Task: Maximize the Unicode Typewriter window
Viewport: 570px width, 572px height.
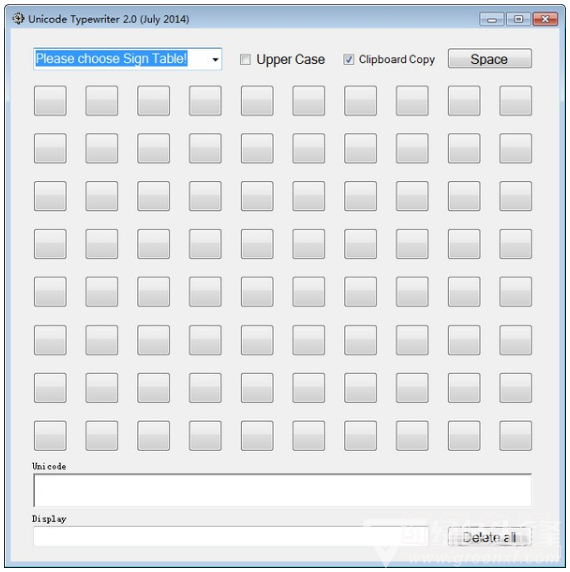Action: 518,19
